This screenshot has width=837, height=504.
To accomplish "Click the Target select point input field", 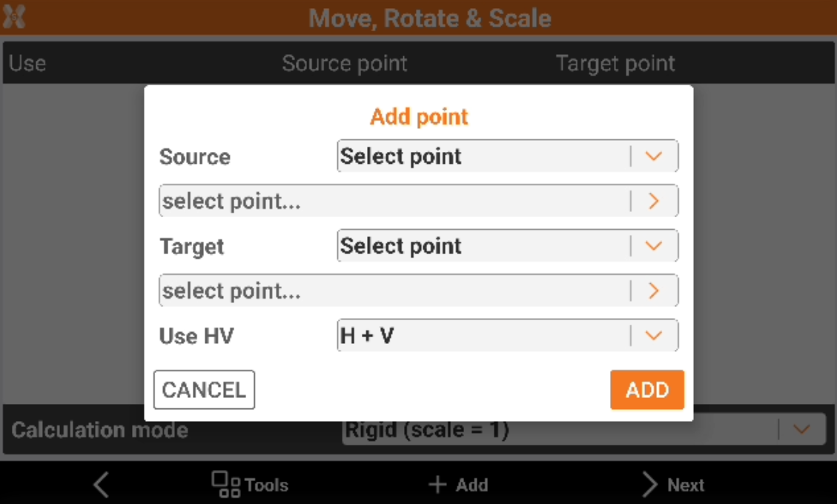I will 393,291.
